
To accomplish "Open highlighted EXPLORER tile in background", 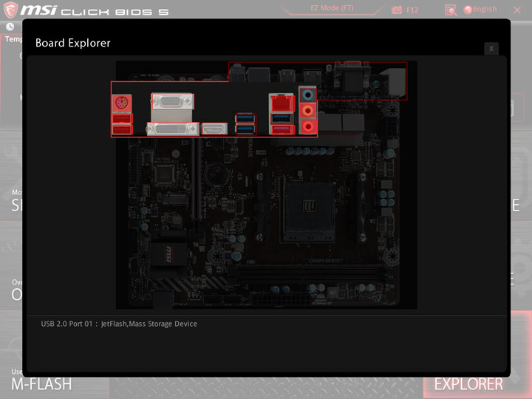I will click(x=468, y=384).
